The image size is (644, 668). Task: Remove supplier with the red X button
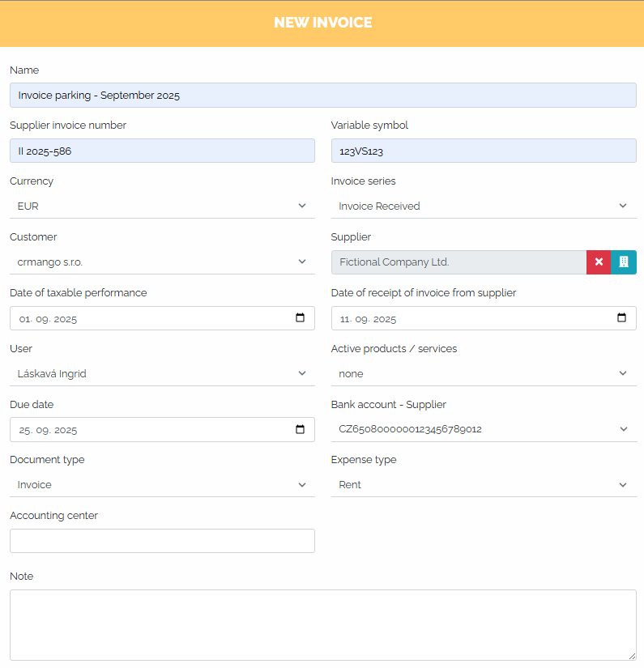(599, 262)
